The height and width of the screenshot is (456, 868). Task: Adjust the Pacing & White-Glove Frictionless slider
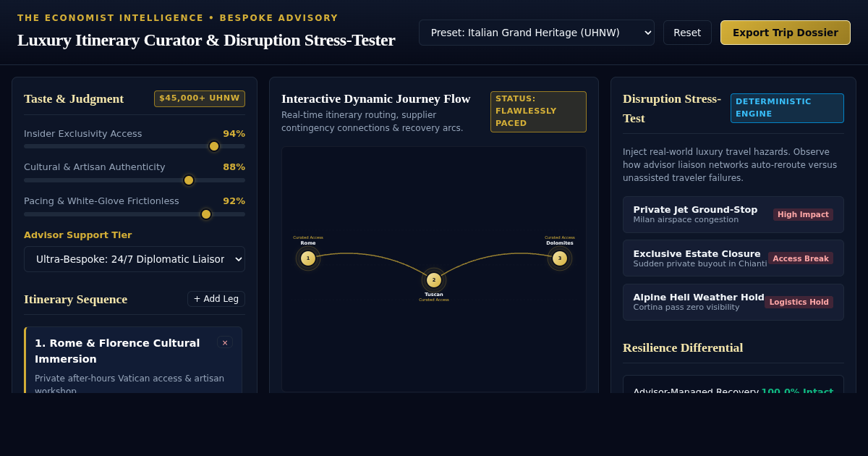(x=135, y=214)
